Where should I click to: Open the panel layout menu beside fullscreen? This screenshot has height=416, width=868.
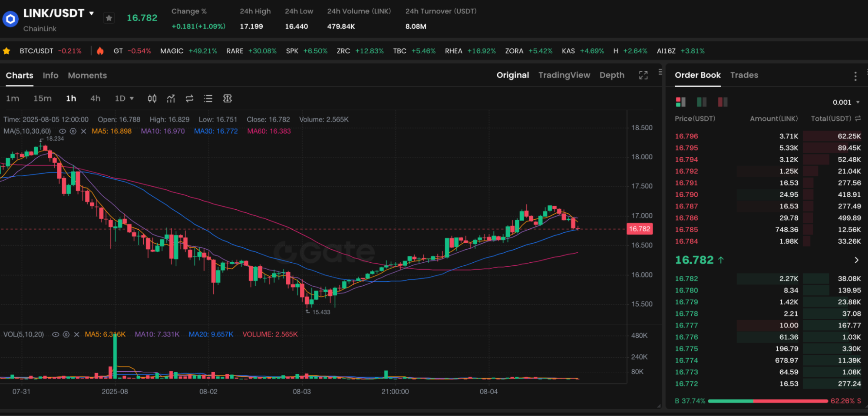coord(660,72)
